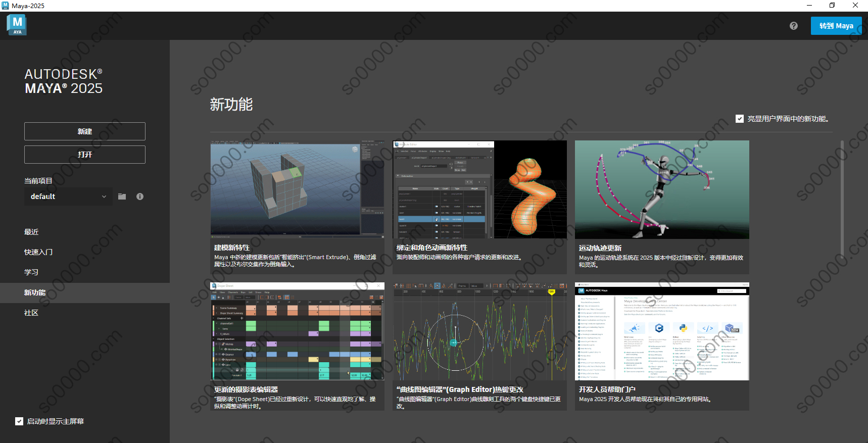Screen dimensions: 868x443
Task: Open the 更新的摄影表编辑器 thumbnail
Action: coord(297,331)
